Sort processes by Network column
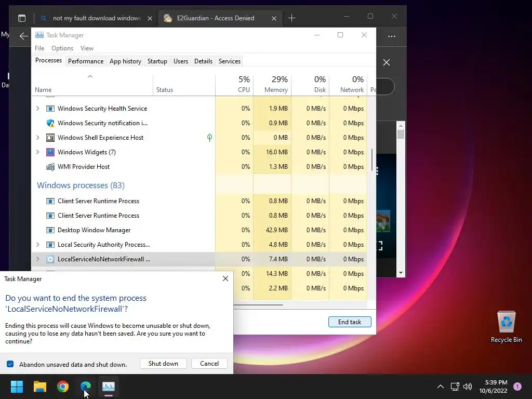 click(348, 85)
